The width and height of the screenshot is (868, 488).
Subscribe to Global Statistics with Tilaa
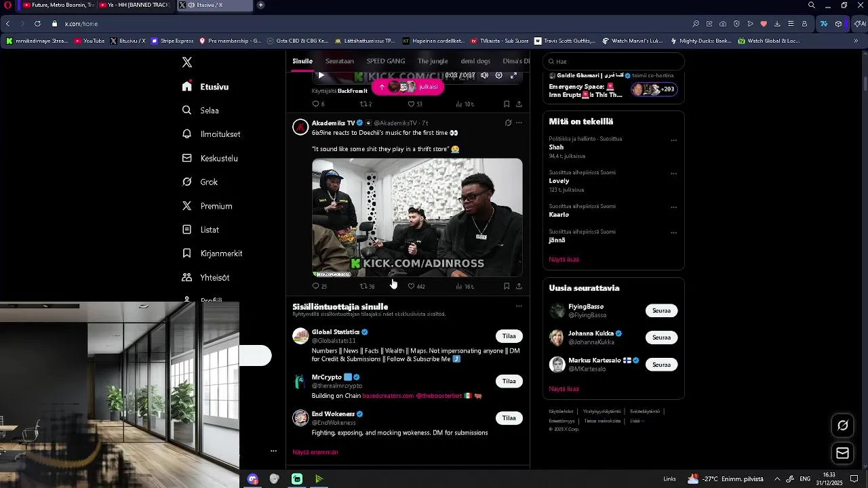point(509,336)
